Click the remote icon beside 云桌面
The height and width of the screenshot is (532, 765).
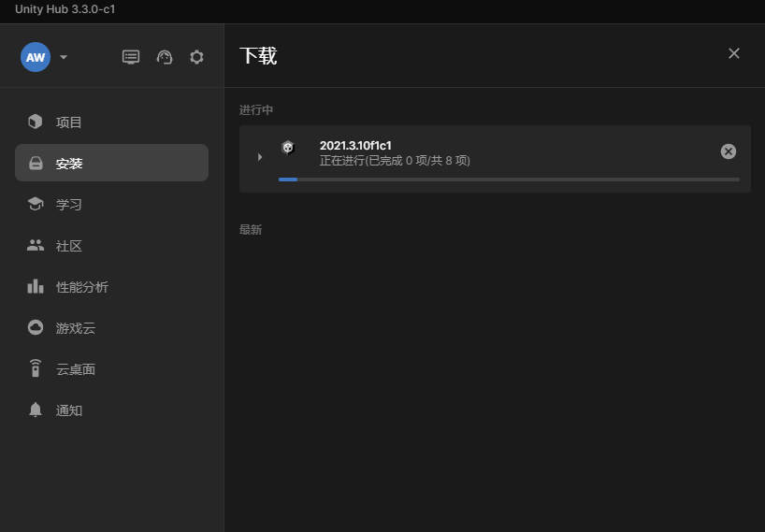click(36, 368)
